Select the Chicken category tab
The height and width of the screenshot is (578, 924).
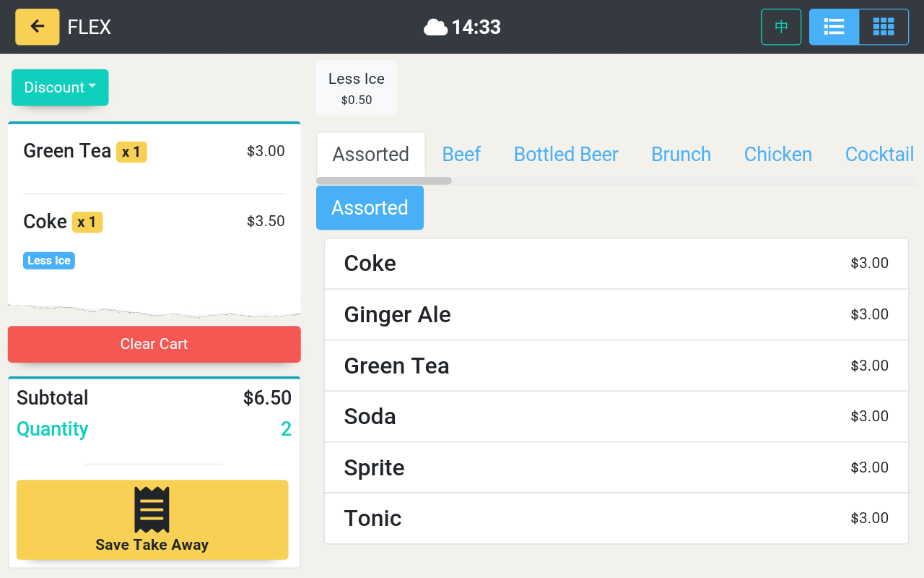click(x=777, y=155)
